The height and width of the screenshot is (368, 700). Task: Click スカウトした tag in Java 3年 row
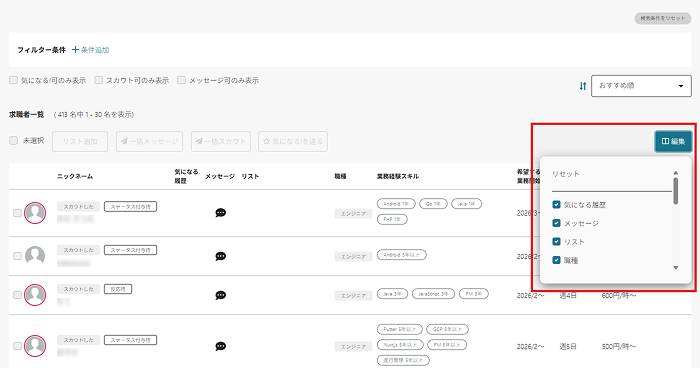(x=78, y=289)
